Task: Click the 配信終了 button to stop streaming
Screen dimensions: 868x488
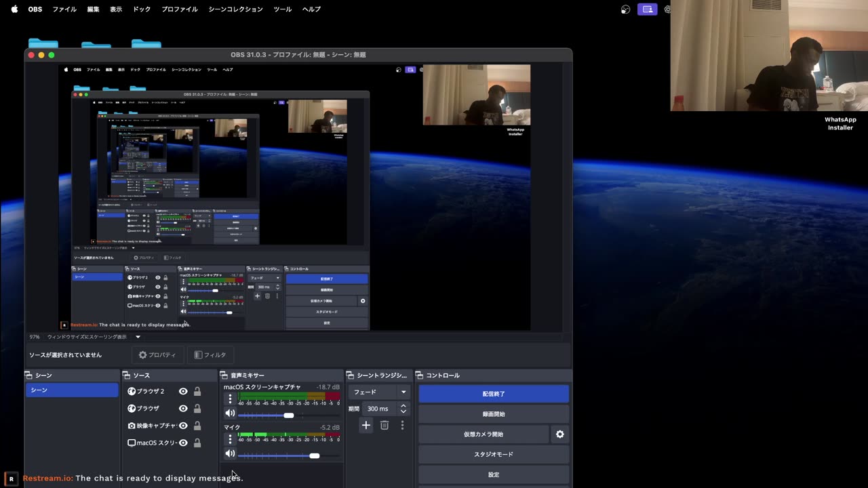Action: 494,394
